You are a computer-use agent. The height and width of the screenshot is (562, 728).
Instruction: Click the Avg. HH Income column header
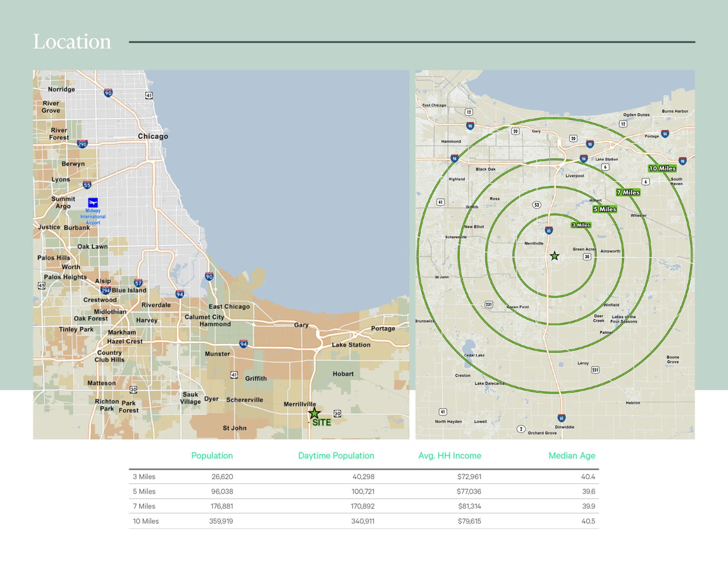tap(449, 456)
